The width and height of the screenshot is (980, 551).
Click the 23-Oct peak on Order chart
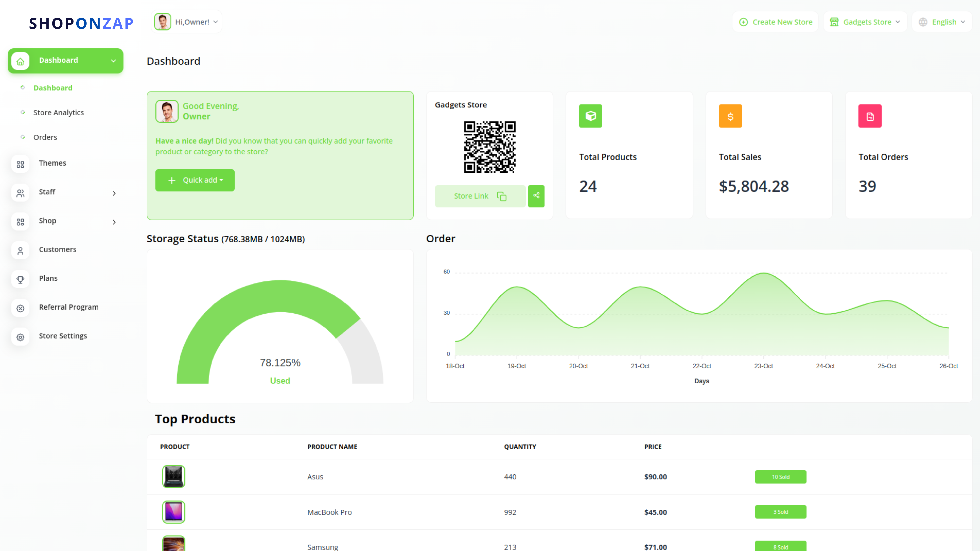pyautogui.click(x=764, y=273)
